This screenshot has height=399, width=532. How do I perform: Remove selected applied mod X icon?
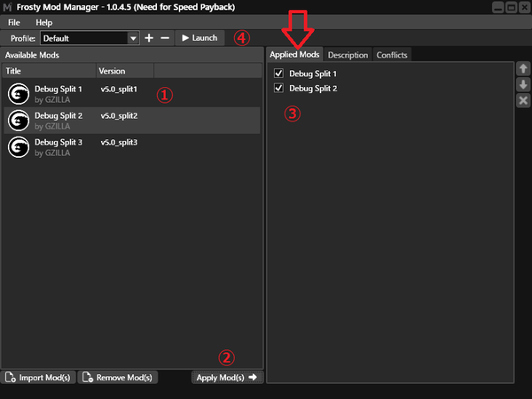523,100
